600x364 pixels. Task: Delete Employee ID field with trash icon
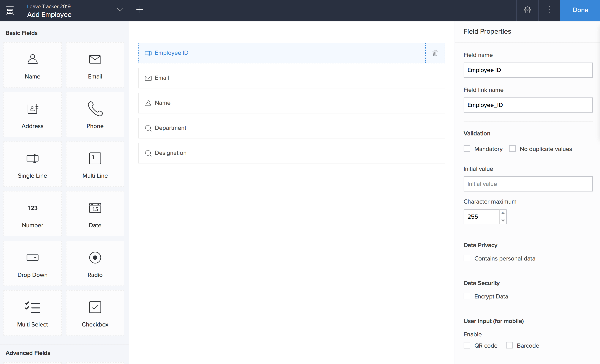point(435,53)
